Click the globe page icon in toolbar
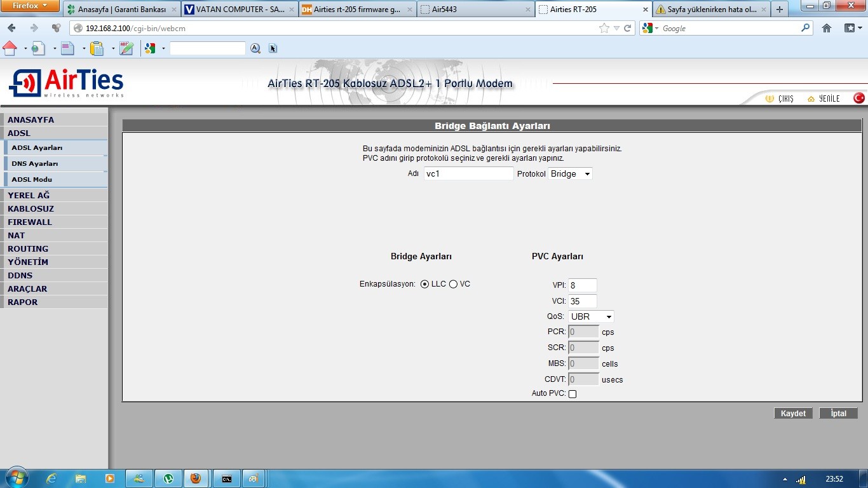The image size is (868, 488). coord(39,48)
